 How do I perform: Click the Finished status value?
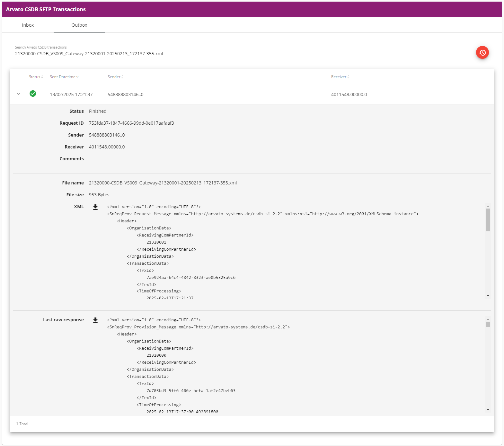tap(98, 111)
